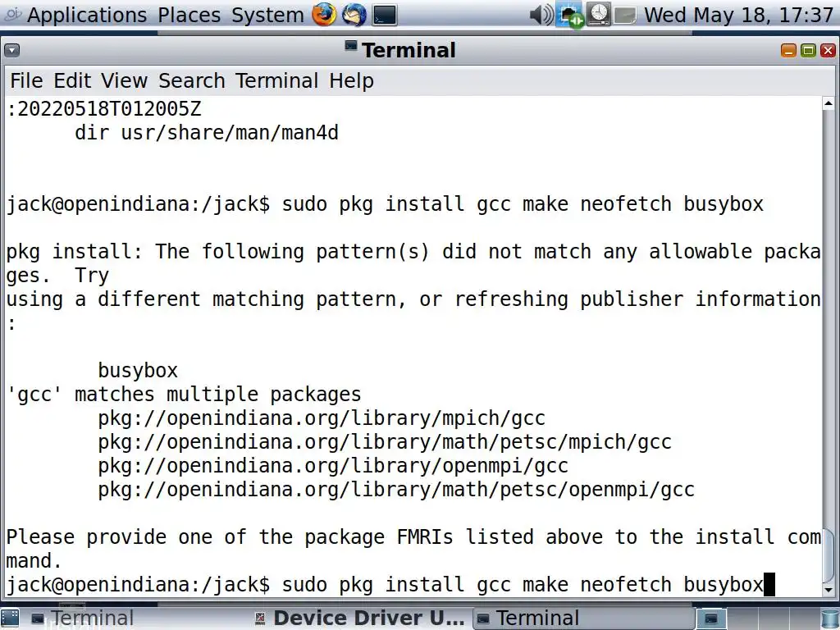Open the Help menu
The image size is (840, 630).
[351, 81]
